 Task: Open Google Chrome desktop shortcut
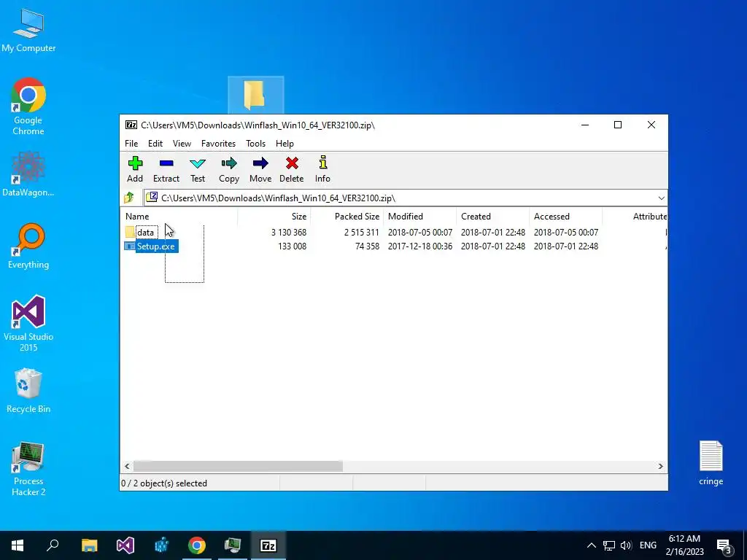(28, 106)
